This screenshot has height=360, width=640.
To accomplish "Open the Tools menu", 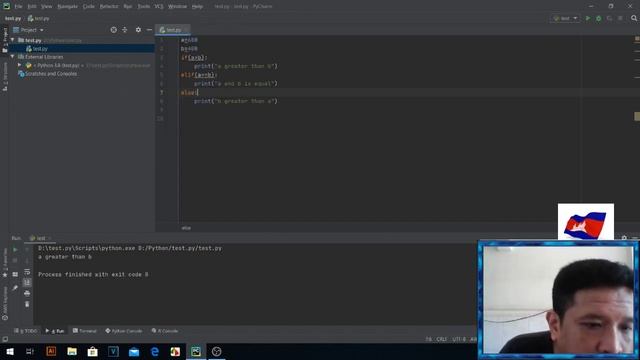I will [x=143, y=7].
